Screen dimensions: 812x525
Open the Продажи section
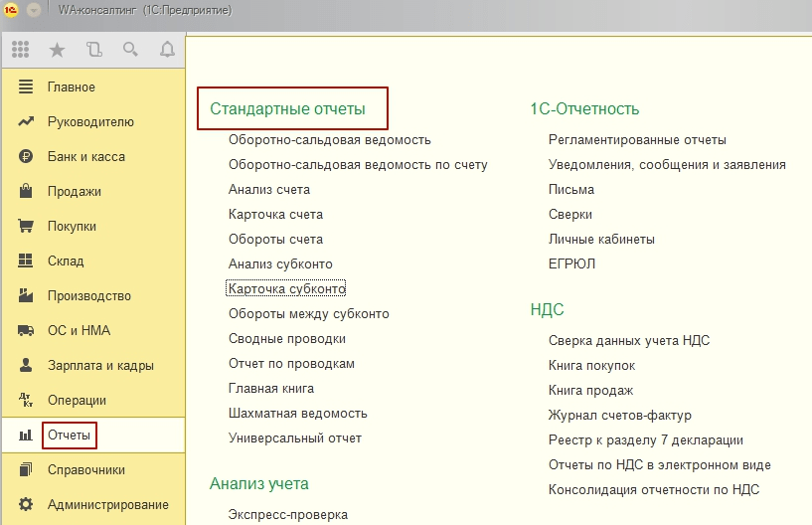tap(74, 192)
